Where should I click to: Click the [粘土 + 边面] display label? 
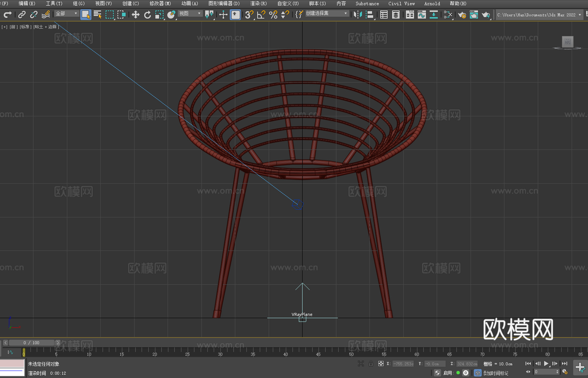(46, 27)
